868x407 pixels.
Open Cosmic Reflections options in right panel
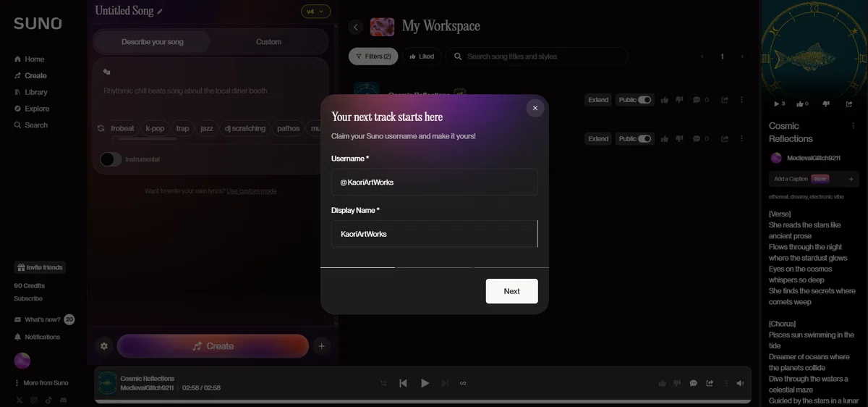pyautogui.click(x=854, y=126)
